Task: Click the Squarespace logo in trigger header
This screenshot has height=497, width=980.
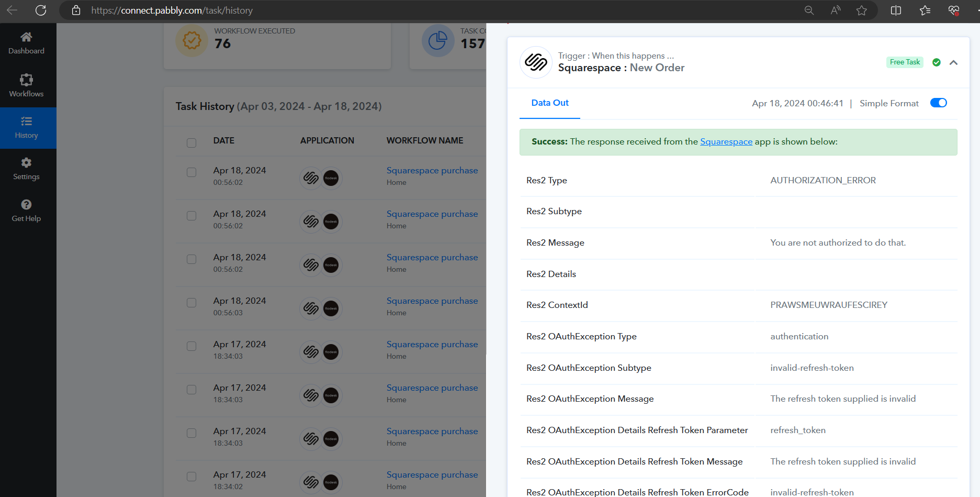Action: 536,62
